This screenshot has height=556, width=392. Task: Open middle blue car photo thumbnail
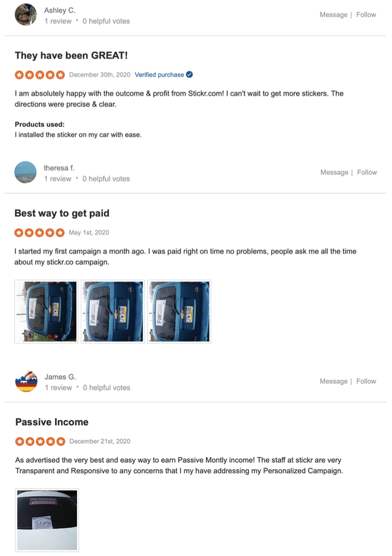click(x=113, y=311)
